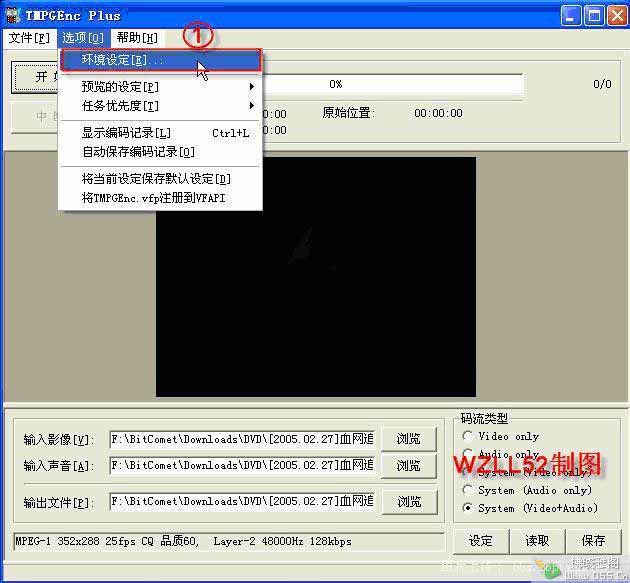
Task: Click the 开始 encode button
Action: [x=35, y=77]
